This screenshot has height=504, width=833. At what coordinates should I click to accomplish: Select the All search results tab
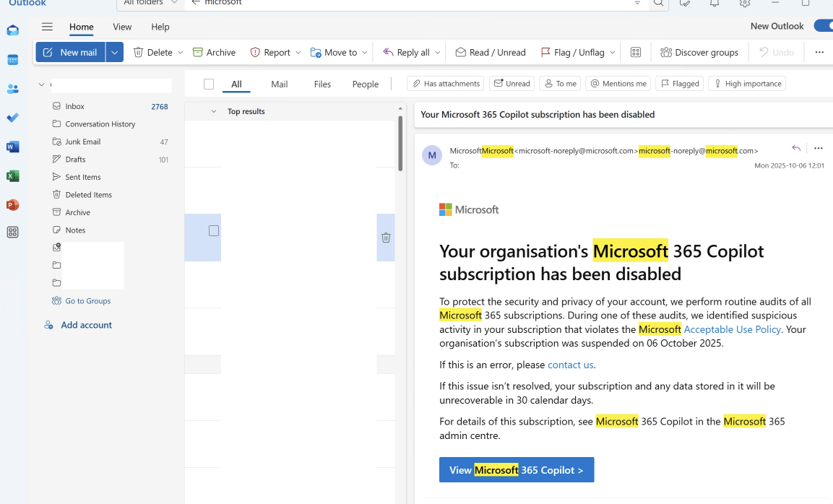(x=236, y=84)
